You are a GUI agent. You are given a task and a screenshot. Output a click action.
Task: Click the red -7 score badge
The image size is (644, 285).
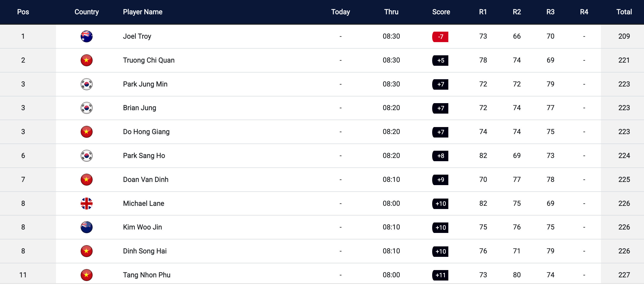click(440, 37)
